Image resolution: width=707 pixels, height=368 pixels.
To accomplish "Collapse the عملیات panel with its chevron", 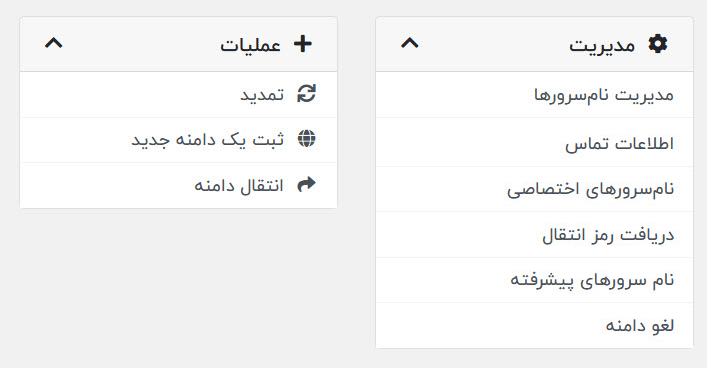I will [x=54, y=43].
